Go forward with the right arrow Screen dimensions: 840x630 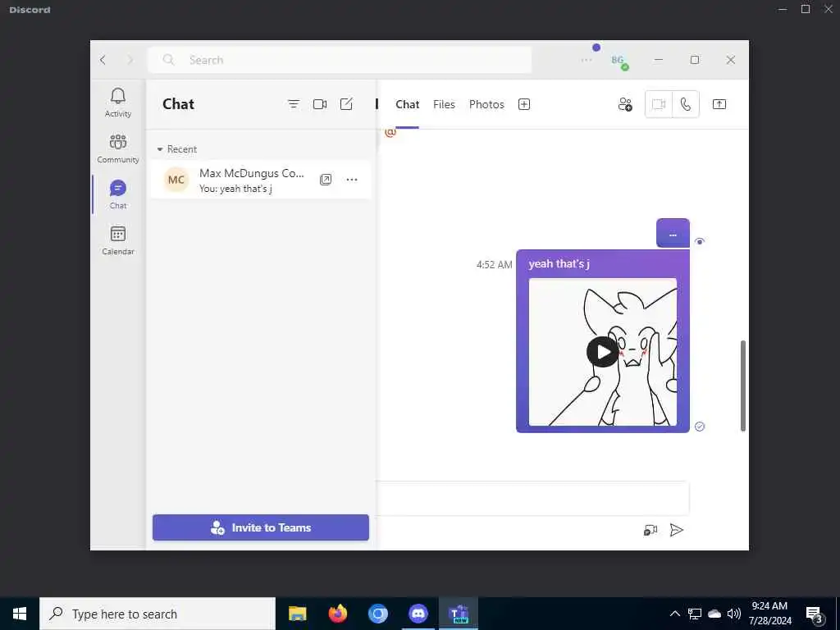130,60
